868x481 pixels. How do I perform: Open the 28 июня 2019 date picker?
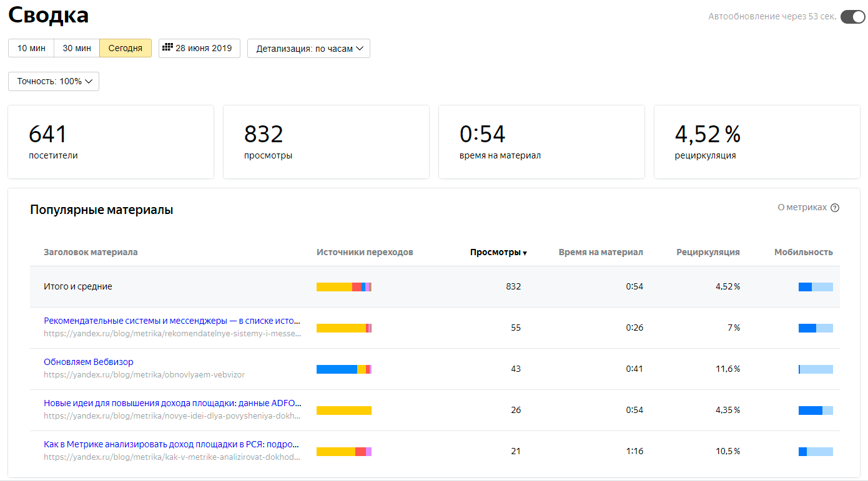coord(199,48)
